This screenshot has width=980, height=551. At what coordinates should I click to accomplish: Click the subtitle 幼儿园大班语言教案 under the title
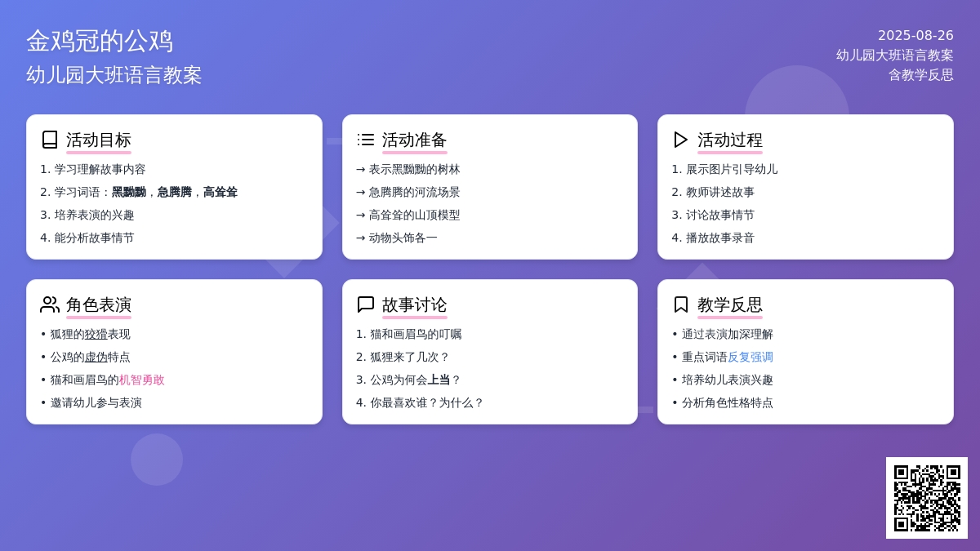click(x=114, y=75)
